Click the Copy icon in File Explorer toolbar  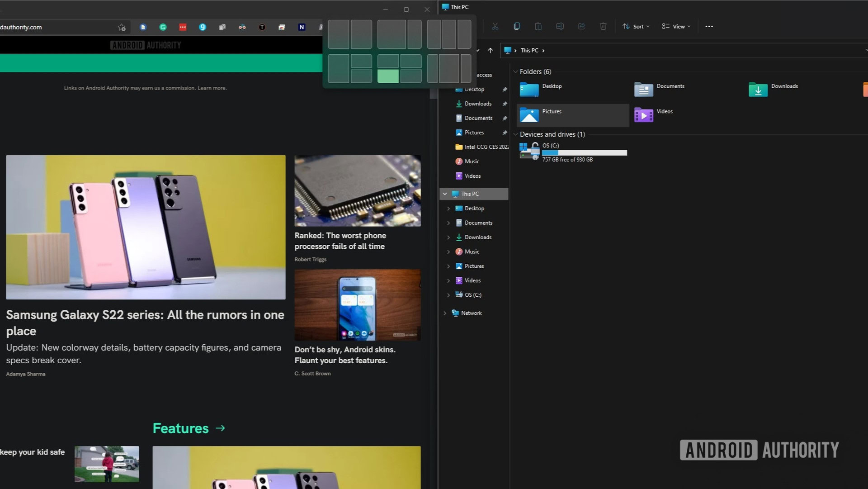516,26
